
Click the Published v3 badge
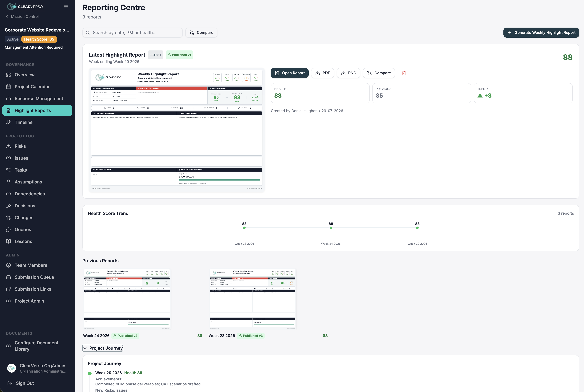pos(251,336)
